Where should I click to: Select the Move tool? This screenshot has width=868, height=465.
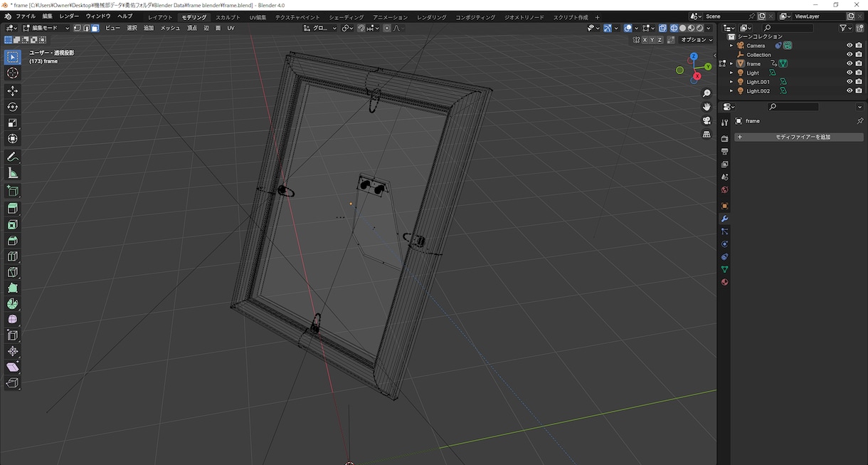tap(13, 91)
